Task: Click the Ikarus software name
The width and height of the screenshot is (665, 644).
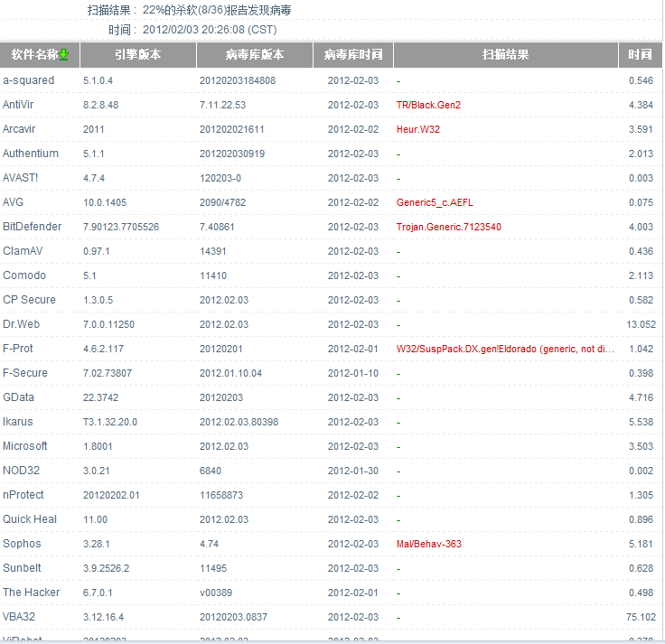Action: click(18, 422)
